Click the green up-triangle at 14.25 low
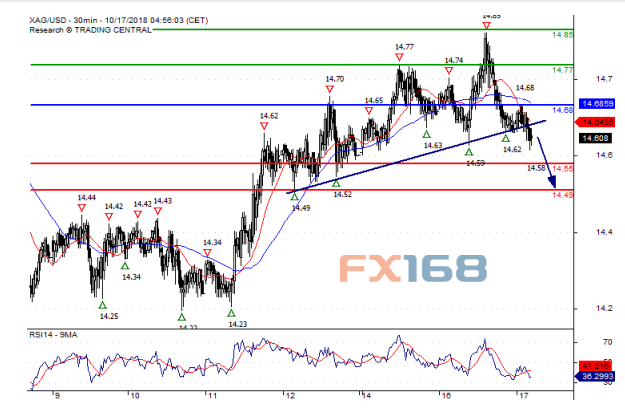The height and width of the screenshot is (418, 625). 102,304
